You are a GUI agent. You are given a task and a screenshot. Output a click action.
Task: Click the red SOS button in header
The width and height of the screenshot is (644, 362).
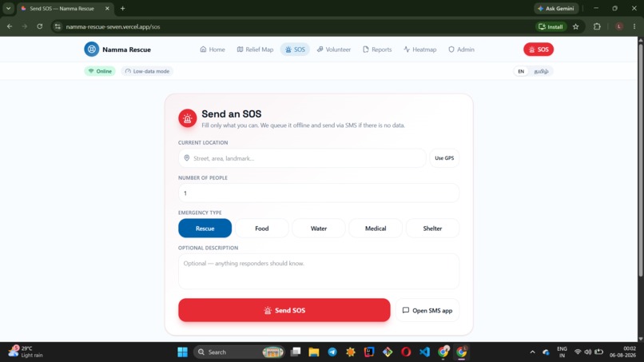click(539, 50)
